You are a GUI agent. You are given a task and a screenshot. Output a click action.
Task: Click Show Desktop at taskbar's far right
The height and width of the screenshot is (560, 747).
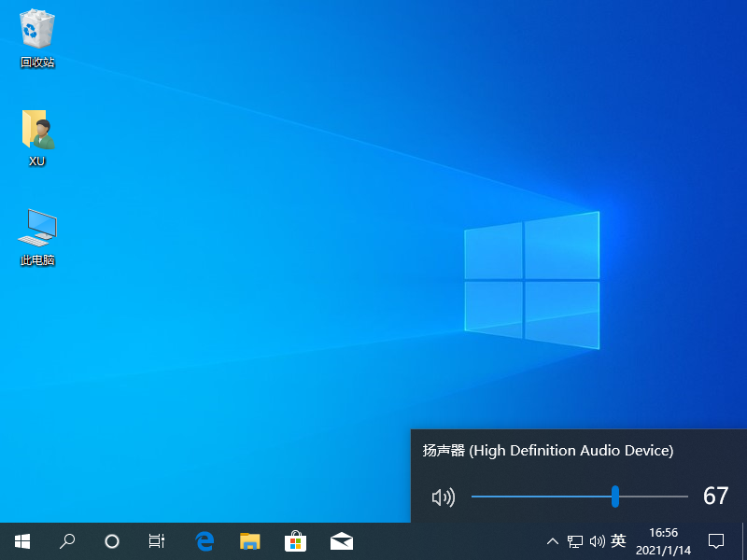[x=744, y=541]
